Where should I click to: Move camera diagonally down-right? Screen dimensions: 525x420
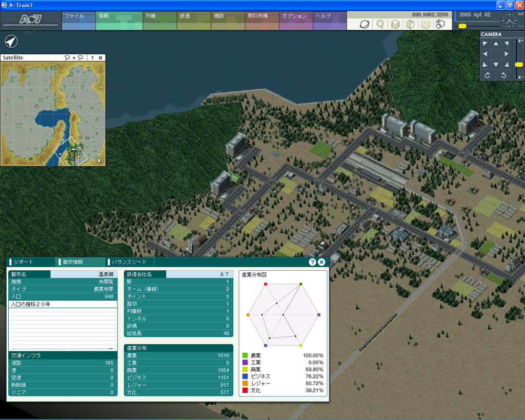(506, 64)
